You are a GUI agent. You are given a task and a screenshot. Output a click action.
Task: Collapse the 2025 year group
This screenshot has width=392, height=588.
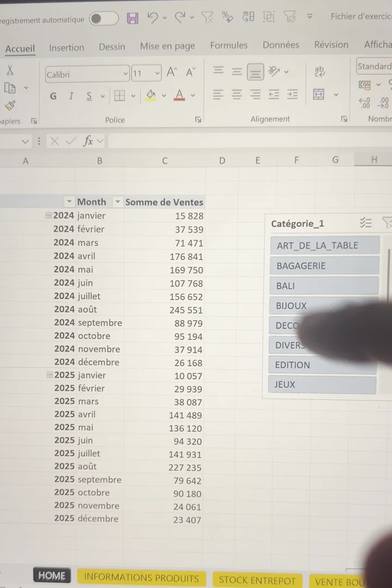[50, 375]
